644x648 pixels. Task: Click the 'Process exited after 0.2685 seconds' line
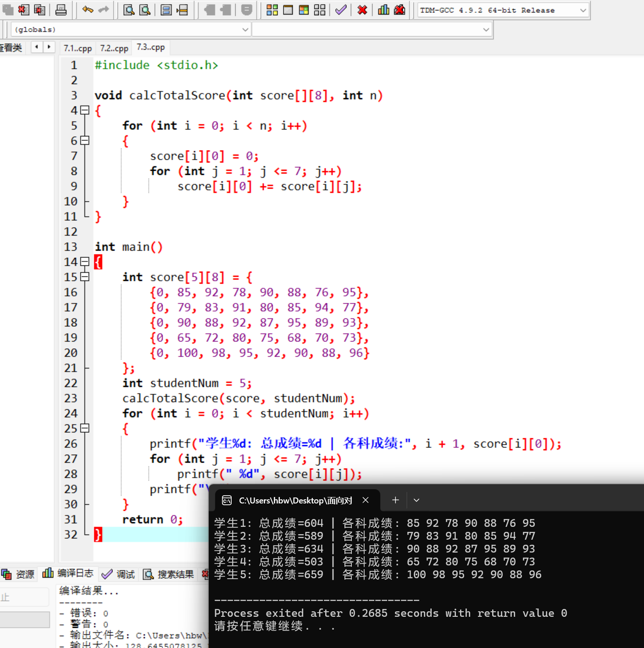click(x=391, y=613)
